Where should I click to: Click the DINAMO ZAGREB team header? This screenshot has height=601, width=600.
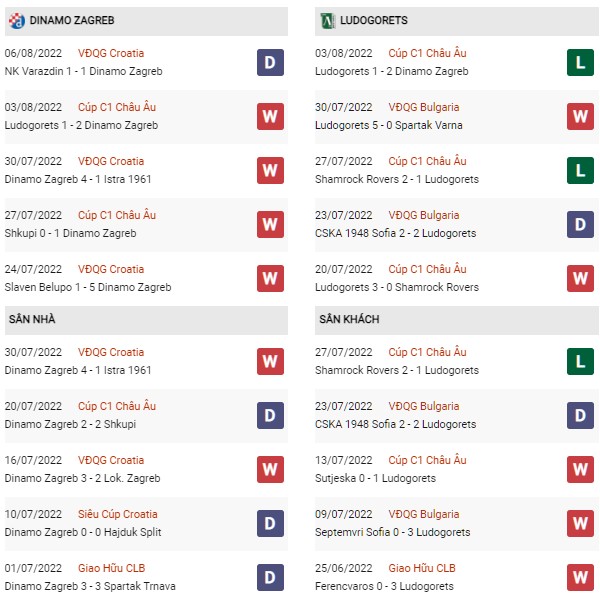pos(146,21)
